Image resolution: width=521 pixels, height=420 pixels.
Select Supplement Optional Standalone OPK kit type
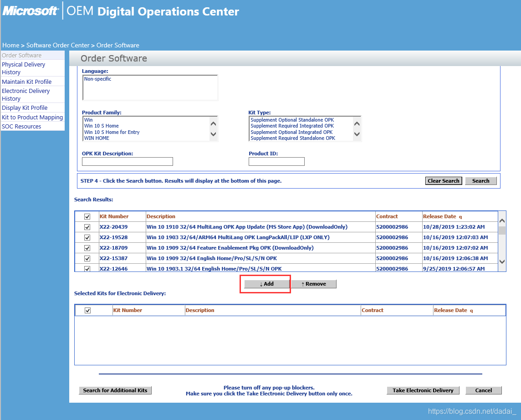coord(292,120)
